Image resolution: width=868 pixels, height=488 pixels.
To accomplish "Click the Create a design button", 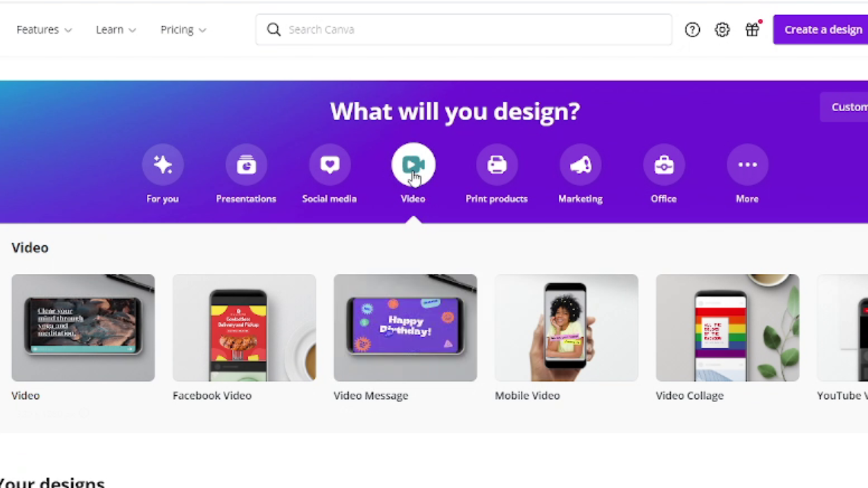I will coord(821,30).
